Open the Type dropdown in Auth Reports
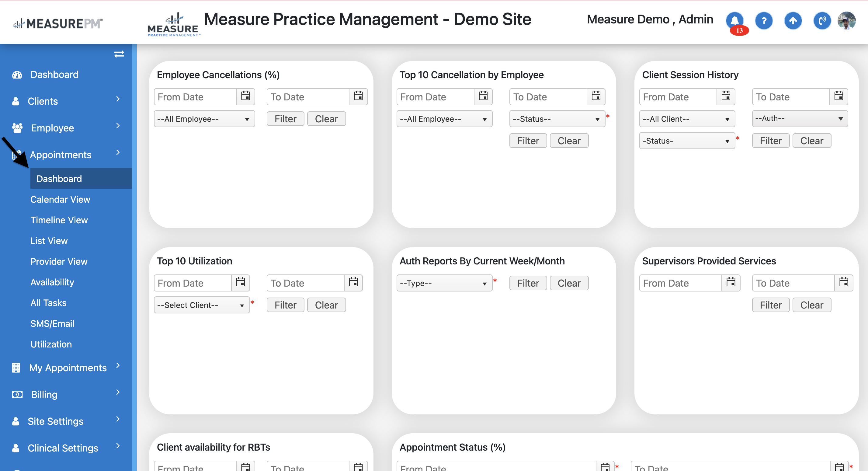Viewport: 868px width, 471px height. (444, 283)
